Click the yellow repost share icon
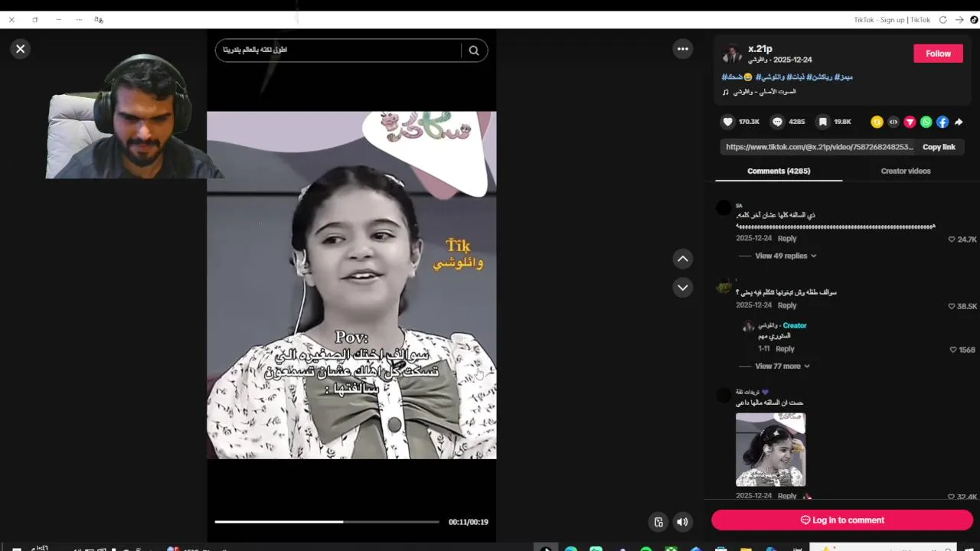 pos(877,122)
